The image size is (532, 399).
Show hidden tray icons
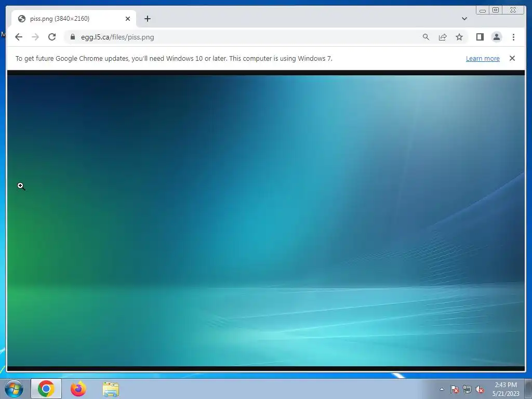(x=442, y=389)
